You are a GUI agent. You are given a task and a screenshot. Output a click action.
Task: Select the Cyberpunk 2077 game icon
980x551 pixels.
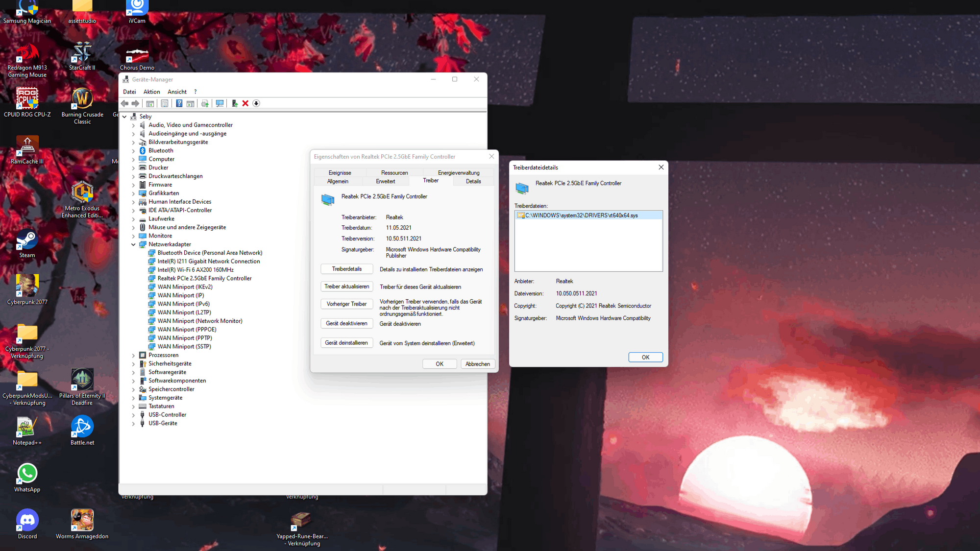click(27, 289)
